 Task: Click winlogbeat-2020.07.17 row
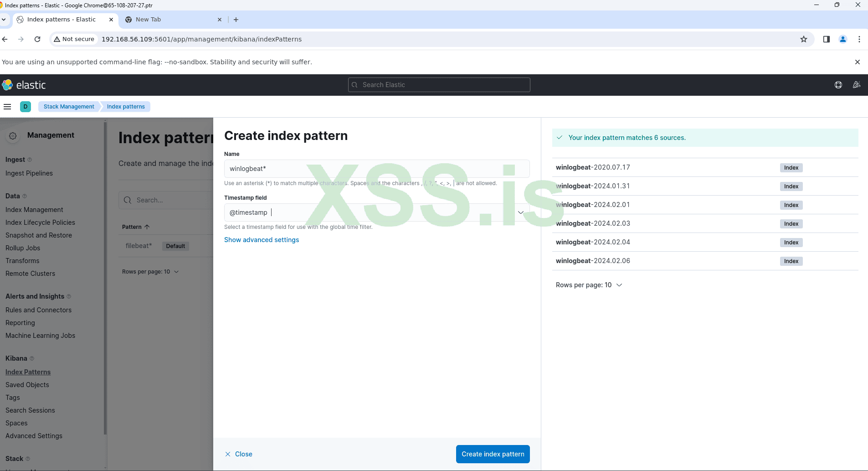coord(705,167)
